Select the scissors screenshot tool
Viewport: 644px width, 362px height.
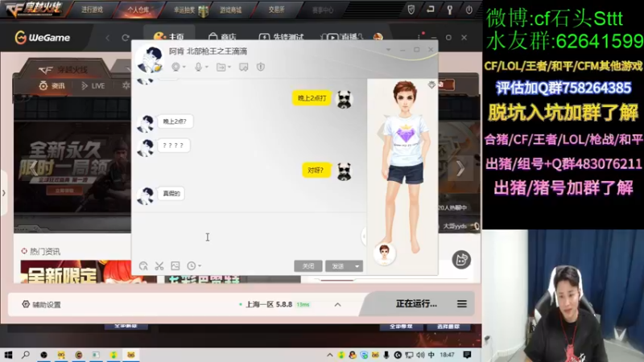[x=159, y=266]
